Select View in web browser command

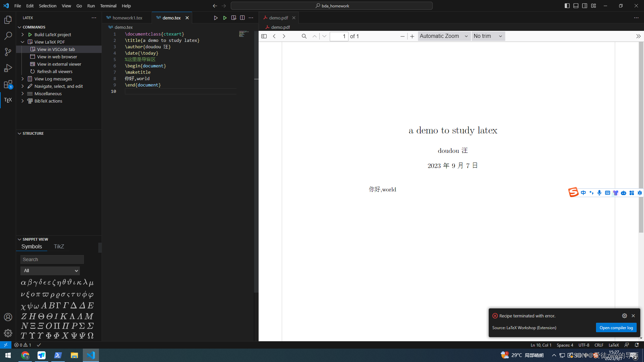point(57,57)
